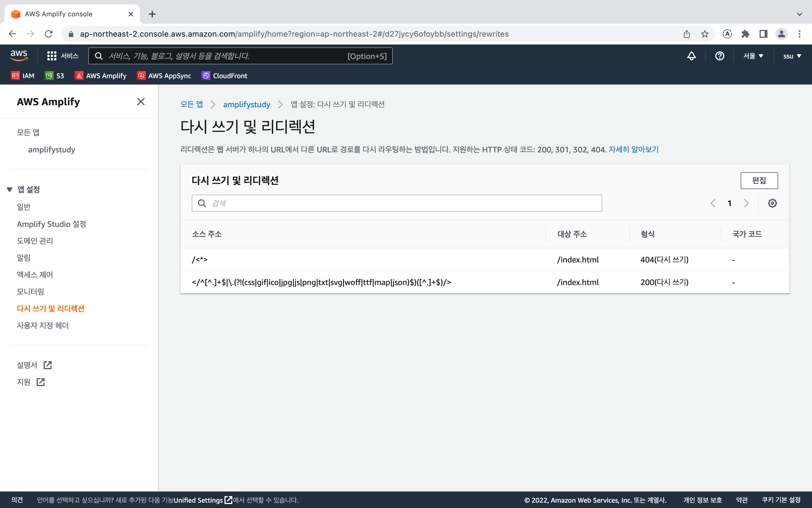Open 쿠키 기본 설정 footer link
Screen dimensions: 812x508
tap(781, 500)
